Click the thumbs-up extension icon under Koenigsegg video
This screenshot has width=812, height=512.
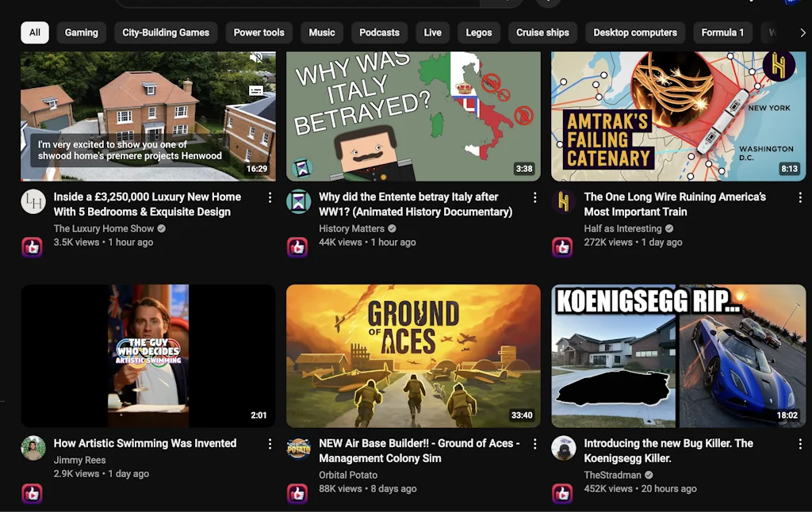click(562, 494)
